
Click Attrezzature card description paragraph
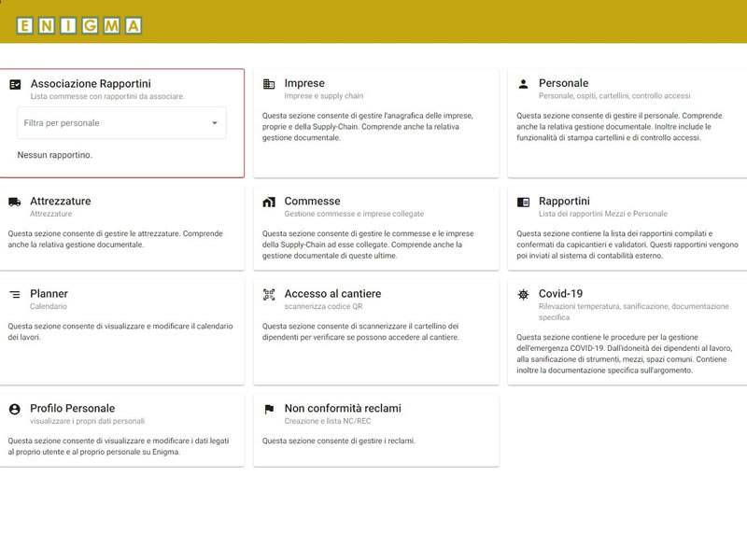[x=115, y=239]
